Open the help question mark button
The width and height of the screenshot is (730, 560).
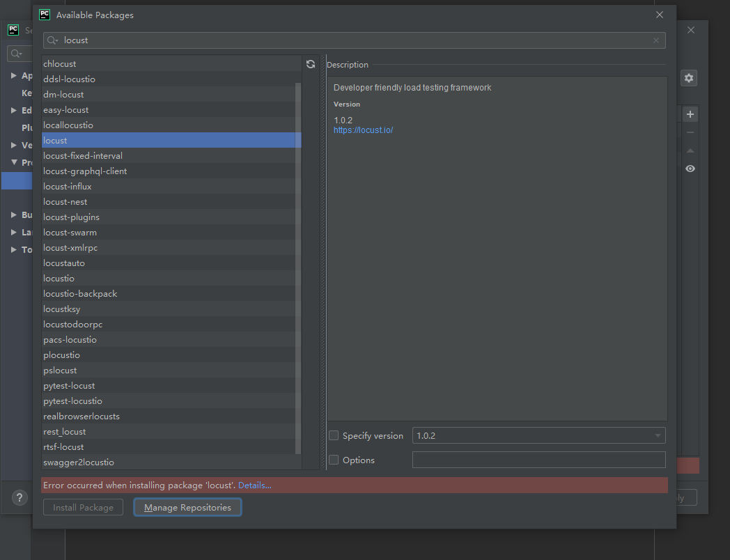[x=19, y=497]
